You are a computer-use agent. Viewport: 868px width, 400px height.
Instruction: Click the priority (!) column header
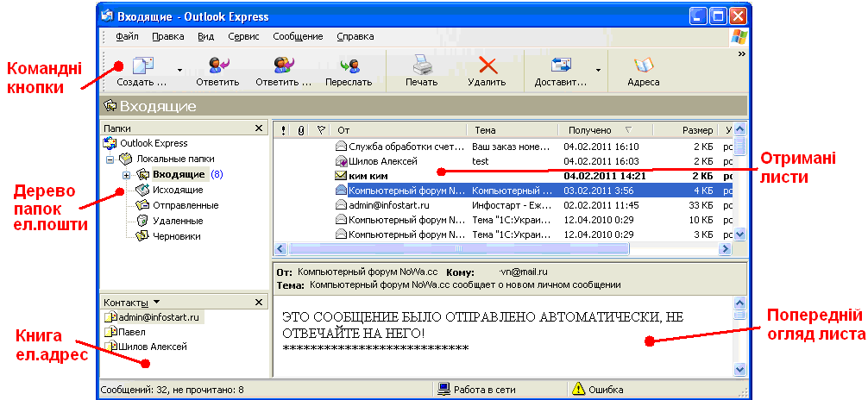pyautogui.click(x=283, y=130)
